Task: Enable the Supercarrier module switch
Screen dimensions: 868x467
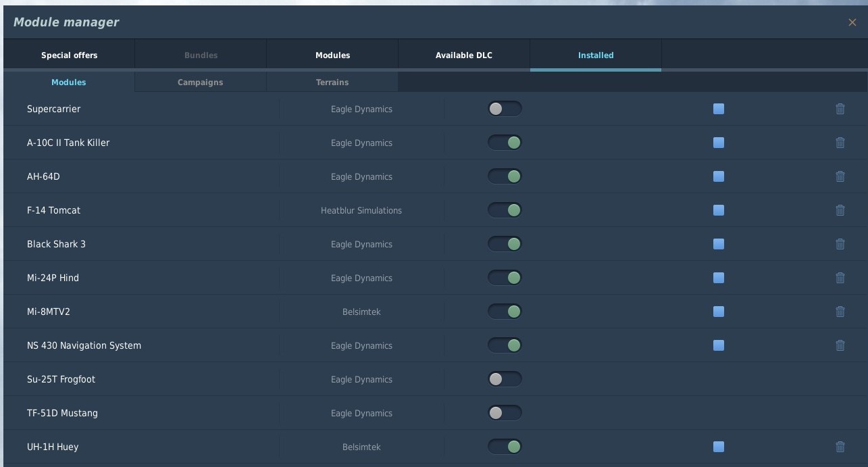Action: (x=505, y=109)
